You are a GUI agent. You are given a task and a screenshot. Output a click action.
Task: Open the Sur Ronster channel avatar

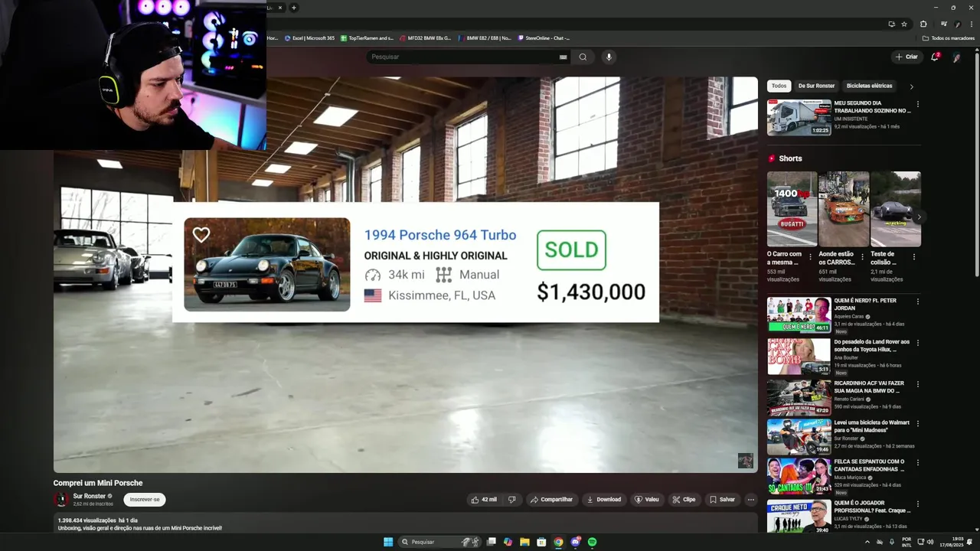pos(61,500)
